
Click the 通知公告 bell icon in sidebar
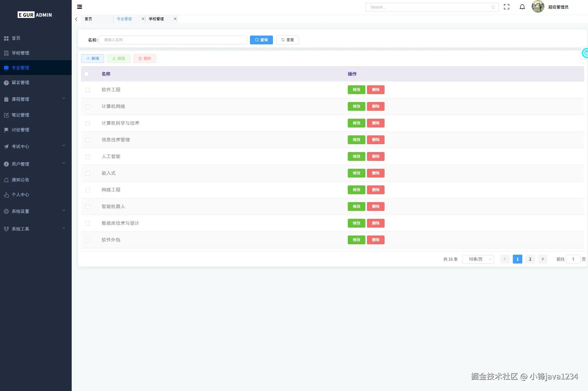pyautogui.click(x=6, y=180)
